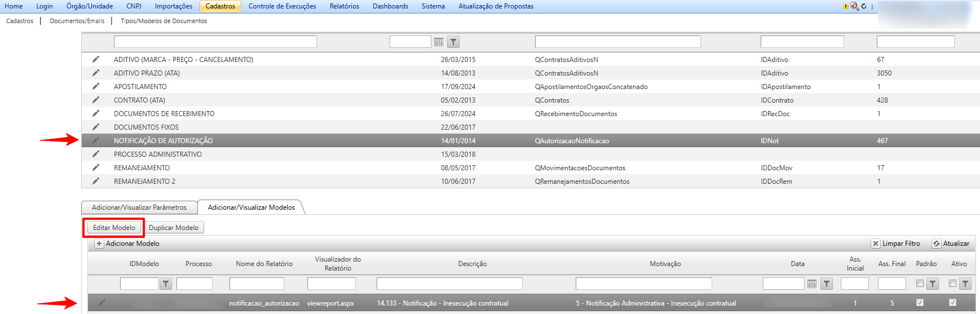This screenshot has height=314, width=980.
Task: Open filter menu for Ativo column
Action: pos(965,284)
